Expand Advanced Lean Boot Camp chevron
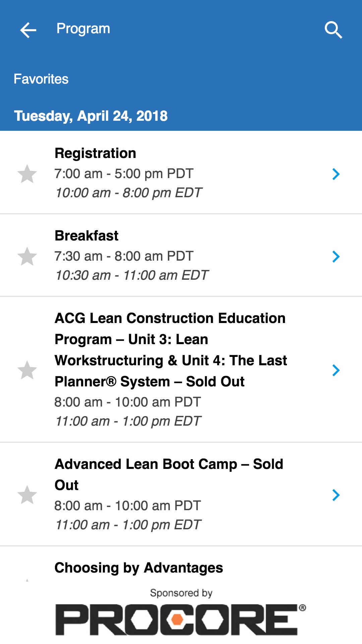This screenshot has height=644, width=362. pyautogui.click(x=336, y=495)
